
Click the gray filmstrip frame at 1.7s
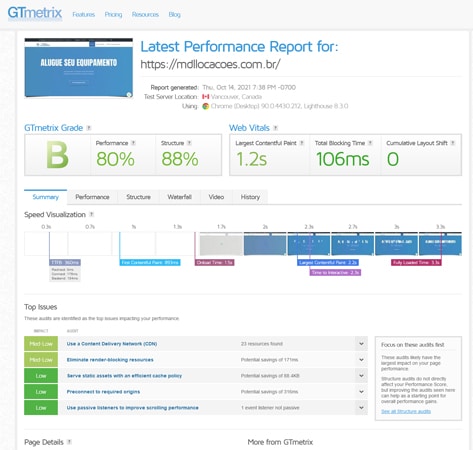221,244
